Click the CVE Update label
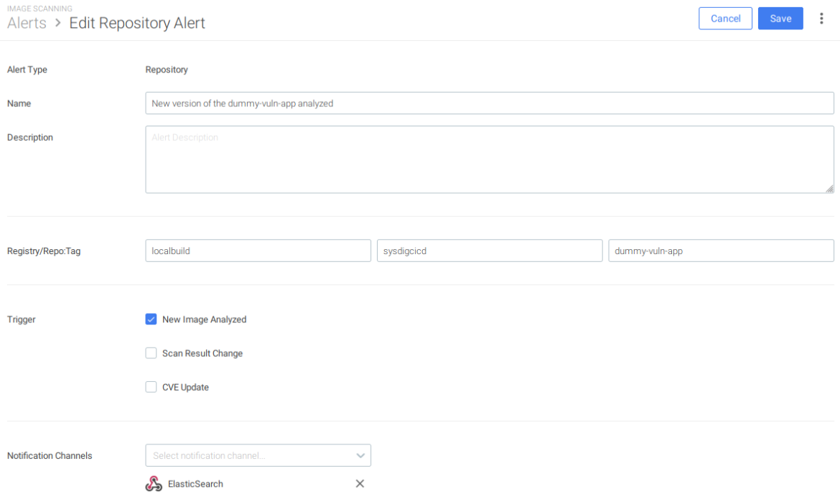Viewport: 840px width, 504px height. click(x=185, y=387)
